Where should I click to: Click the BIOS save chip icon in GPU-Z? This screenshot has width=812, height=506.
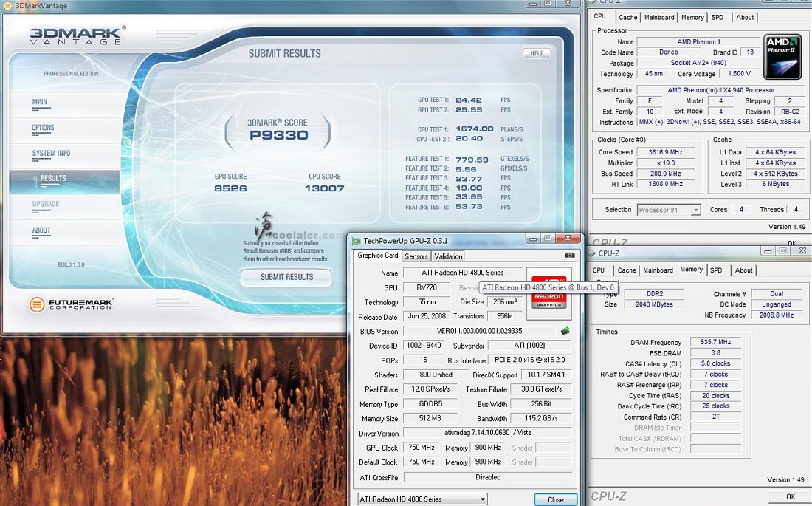(565, 331)
